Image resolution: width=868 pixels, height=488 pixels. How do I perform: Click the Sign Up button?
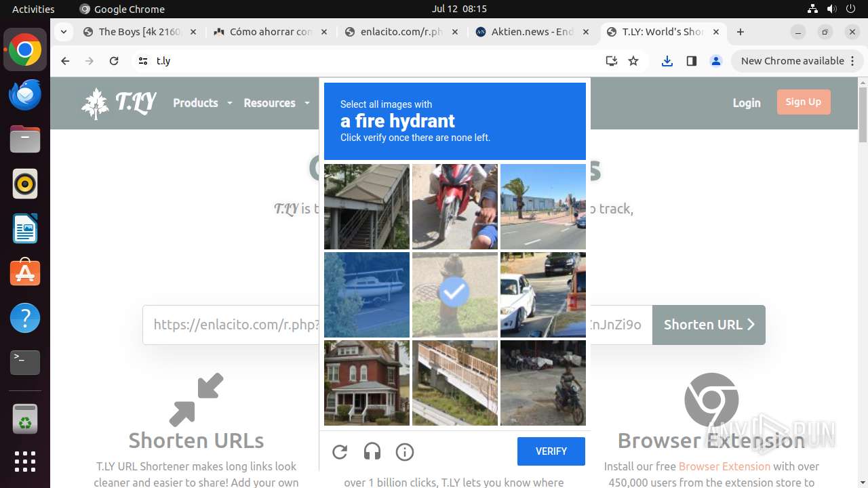804,102
